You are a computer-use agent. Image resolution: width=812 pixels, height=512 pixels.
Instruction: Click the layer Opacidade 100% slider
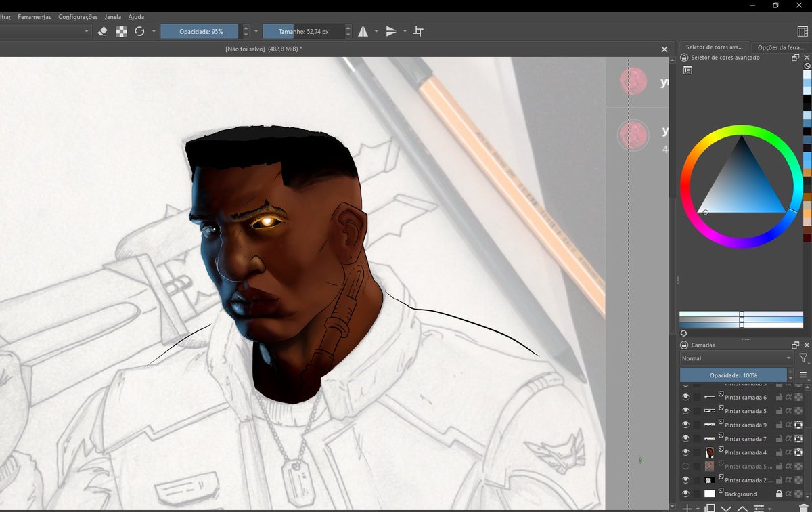(x=733, y=375)
